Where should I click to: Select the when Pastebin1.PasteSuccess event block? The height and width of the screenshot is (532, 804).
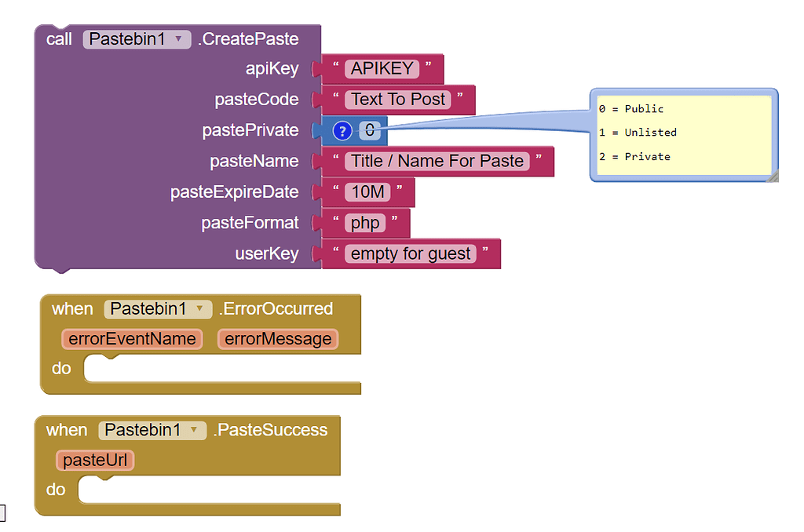click(67, 430)
